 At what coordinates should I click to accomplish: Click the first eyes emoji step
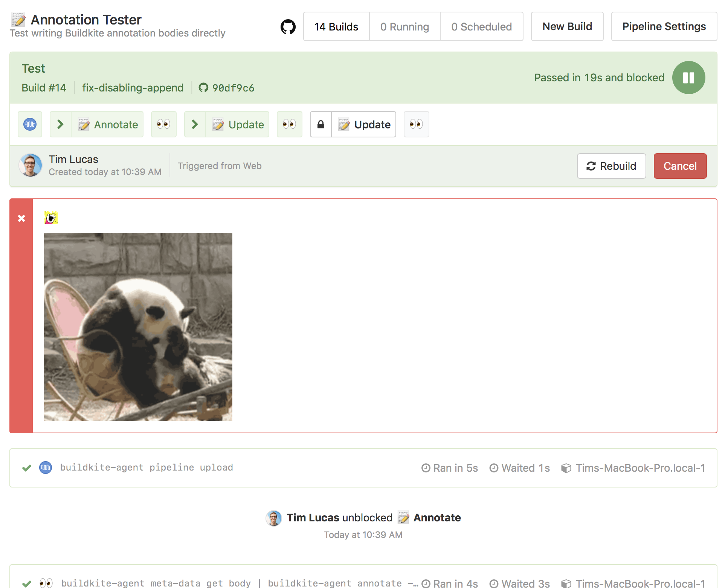click(163, 124)
